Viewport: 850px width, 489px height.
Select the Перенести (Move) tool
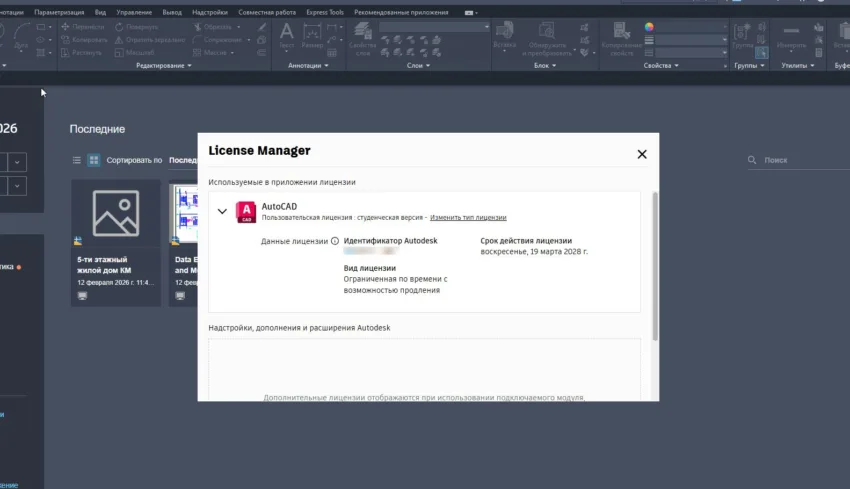click(x=82, y=27)
